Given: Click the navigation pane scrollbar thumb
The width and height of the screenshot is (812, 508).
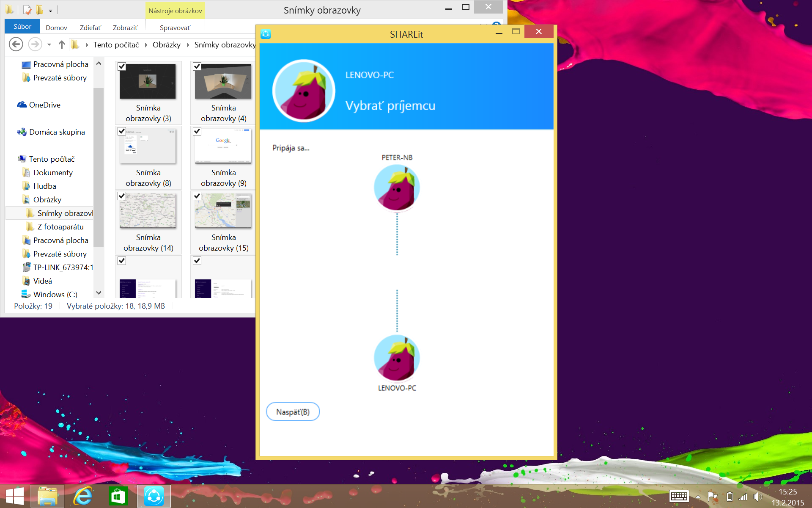Looking at the screenshot, I should point(98,167).
